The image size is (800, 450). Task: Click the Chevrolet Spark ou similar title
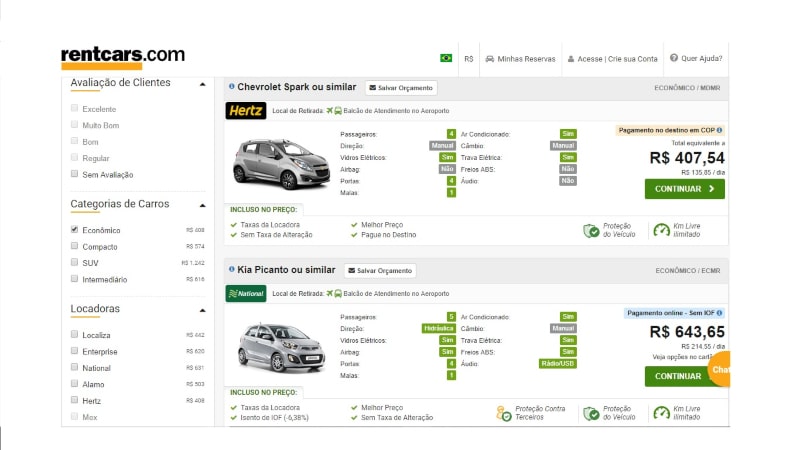click(x=296, y=87)
